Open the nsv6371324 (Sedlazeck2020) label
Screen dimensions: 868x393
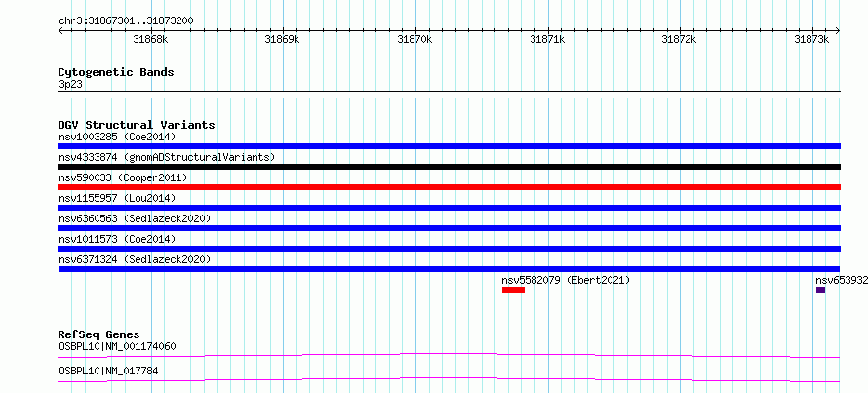[x=135, y=259]
